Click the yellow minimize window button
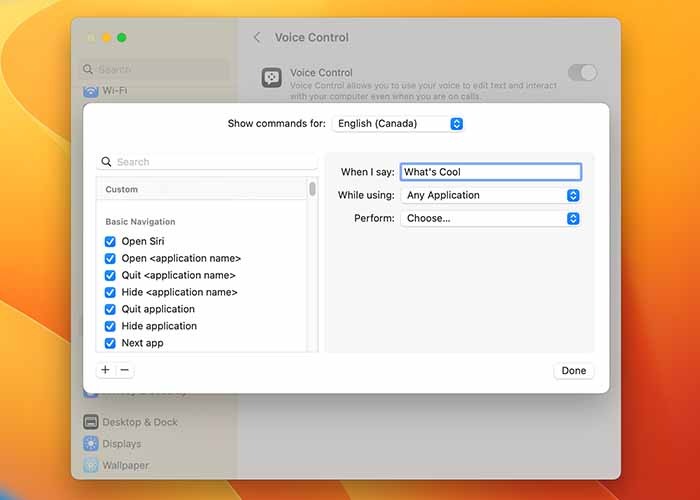 [x=106, y=38]
